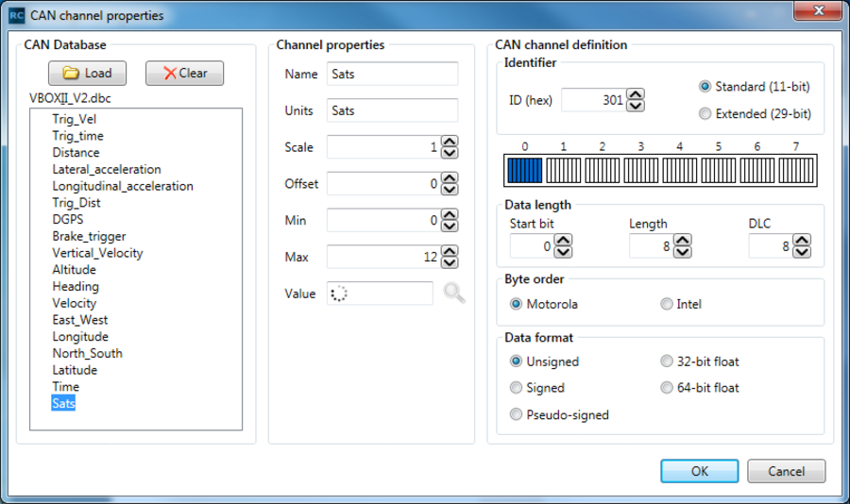
Task: Click the magnifier icon beside Value
Action: click(454, 294)
